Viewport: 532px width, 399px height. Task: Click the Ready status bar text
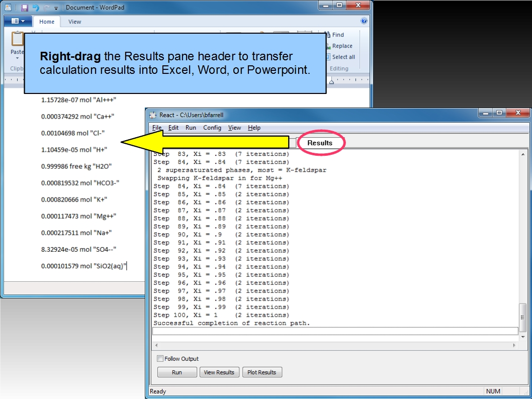coord(158,391)
